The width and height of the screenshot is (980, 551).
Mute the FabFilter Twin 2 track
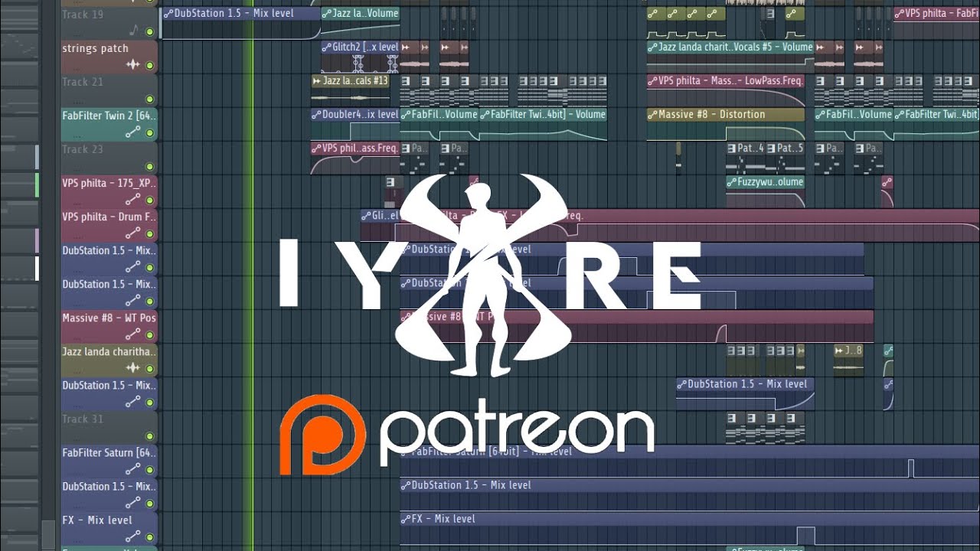click(x=149, y=133)
